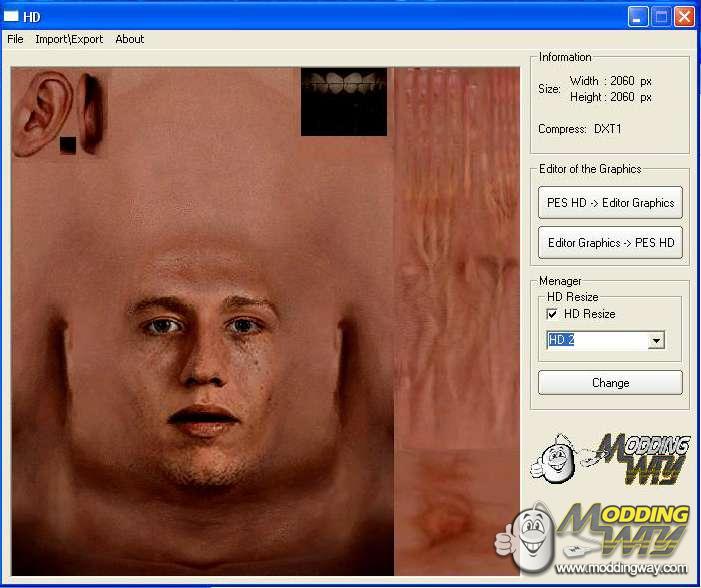Viewport: 701px width, 588px height.
Task: Open the About menu
Action: [x=130, y=39]
